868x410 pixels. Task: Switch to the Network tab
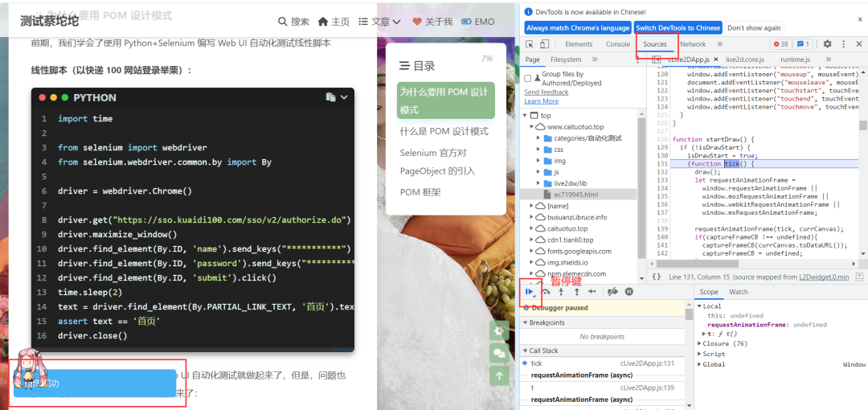click(693, 44)
